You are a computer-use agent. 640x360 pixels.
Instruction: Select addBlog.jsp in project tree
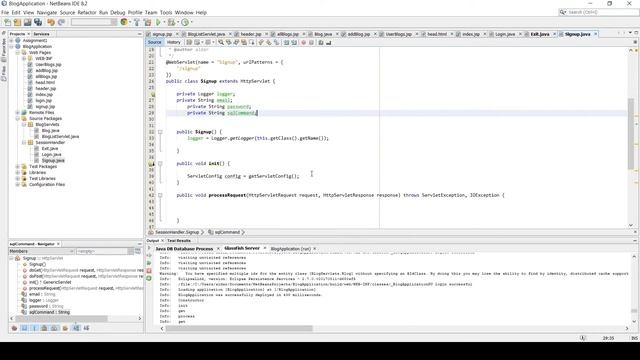(47, 70)
